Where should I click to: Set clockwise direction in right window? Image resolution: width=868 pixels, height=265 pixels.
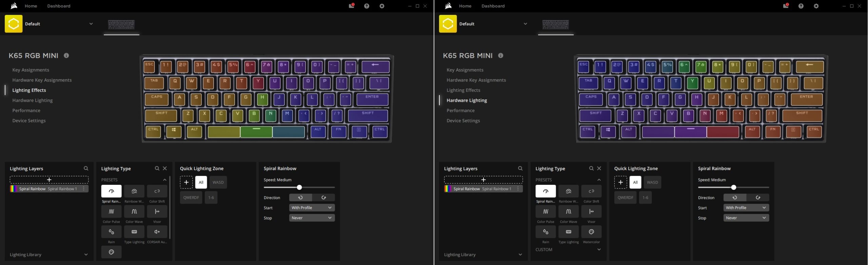[x=758, y=198]
